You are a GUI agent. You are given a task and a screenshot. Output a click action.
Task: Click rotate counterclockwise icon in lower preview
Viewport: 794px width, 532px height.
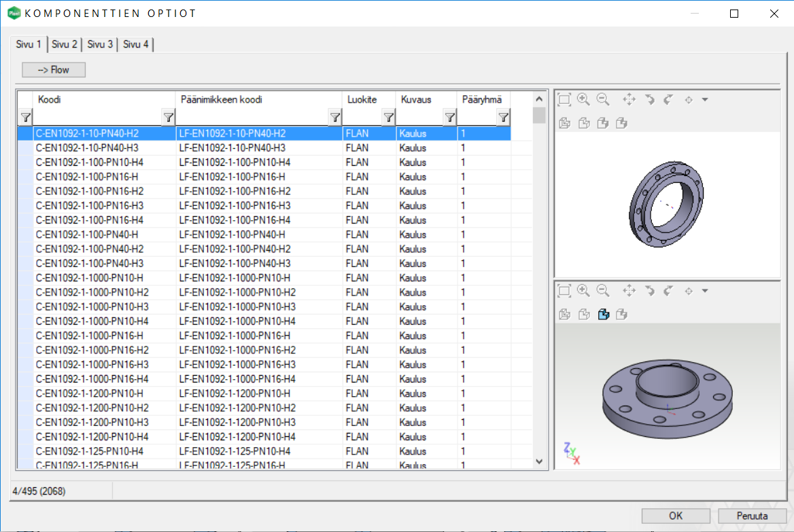649,291
